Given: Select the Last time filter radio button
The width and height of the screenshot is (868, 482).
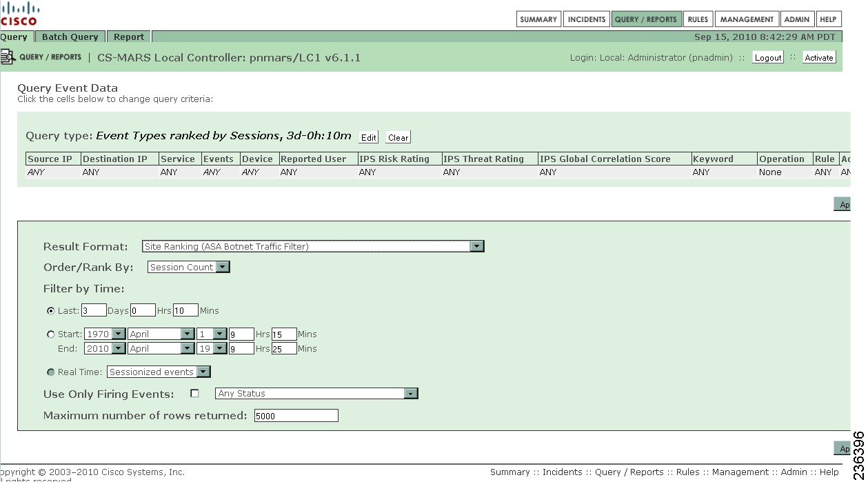Looking at the screenshot, I should click(x=51, y=311).
